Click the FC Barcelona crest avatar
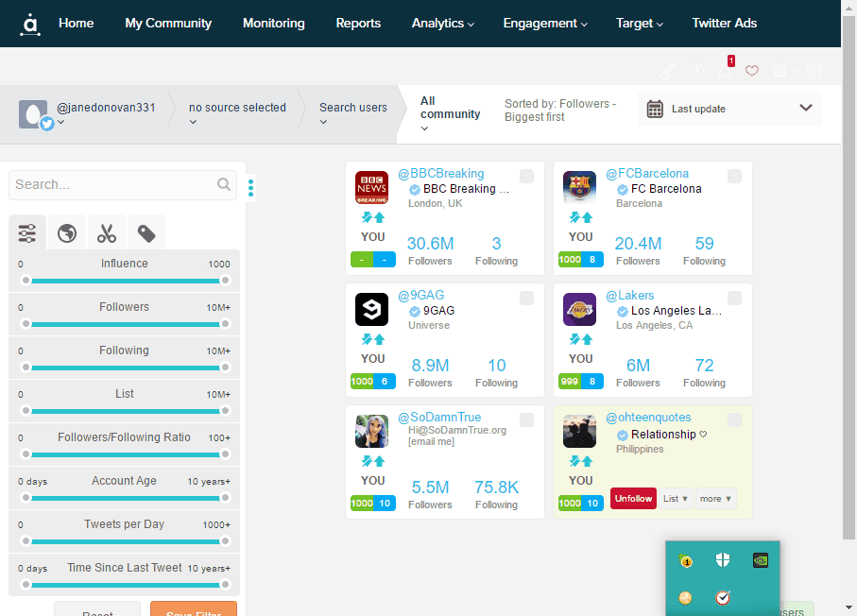This screenshot has width=857, height=616. [x=579, y=187]
